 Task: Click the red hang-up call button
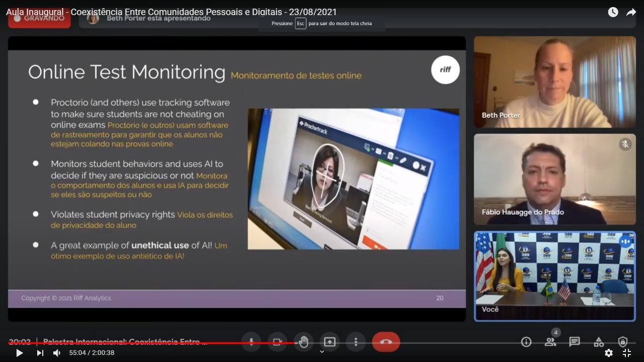(386, 342)
